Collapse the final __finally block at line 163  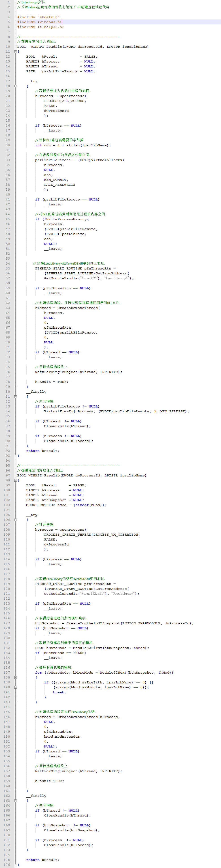(x=15, y=801)
